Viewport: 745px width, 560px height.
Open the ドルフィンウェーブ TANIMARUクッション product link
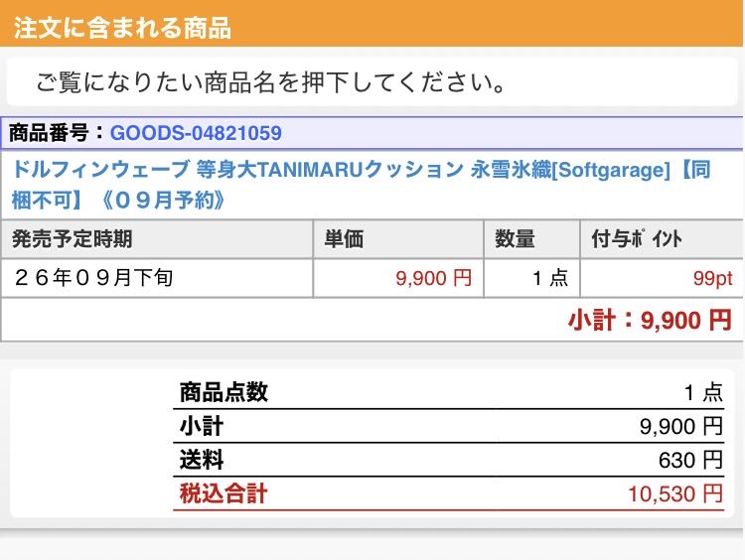362,185
